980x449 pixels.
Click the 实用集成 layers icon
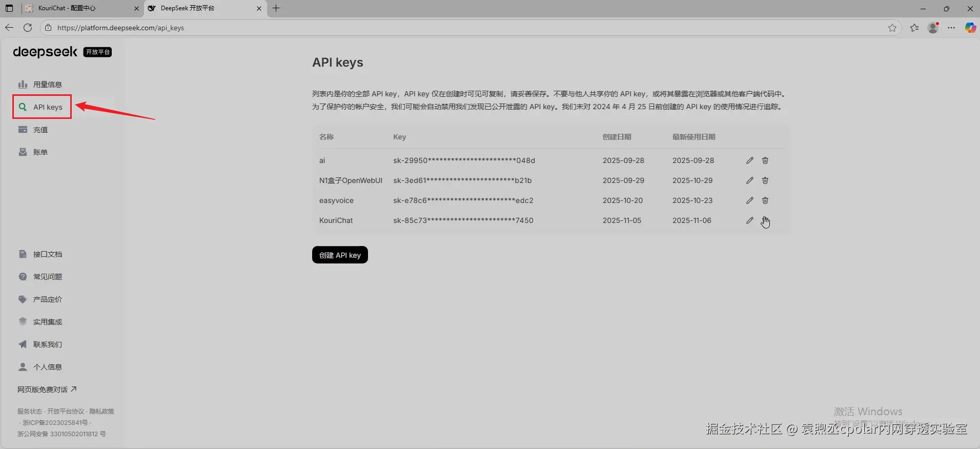[23, 322]
